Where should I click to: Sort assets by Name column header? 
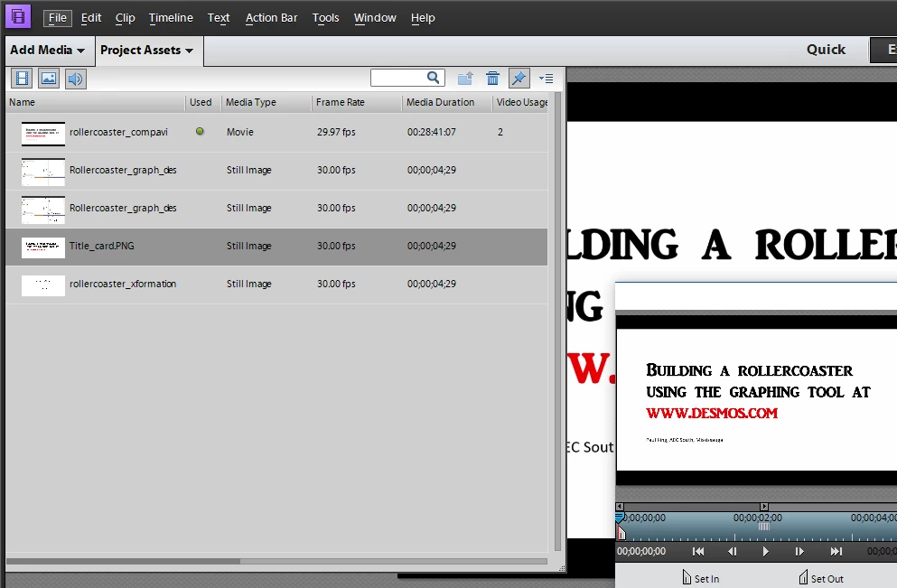tap(96, 102)
